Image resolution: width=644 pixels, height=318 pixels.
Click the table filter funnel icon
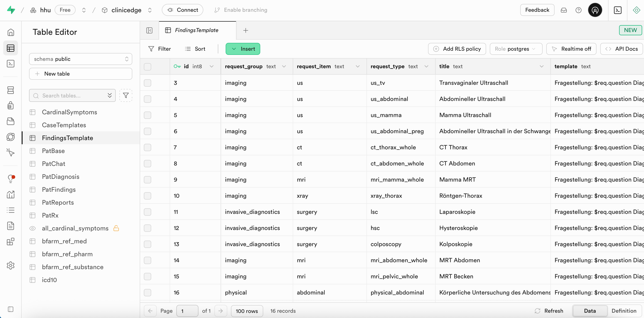(126, 95)
